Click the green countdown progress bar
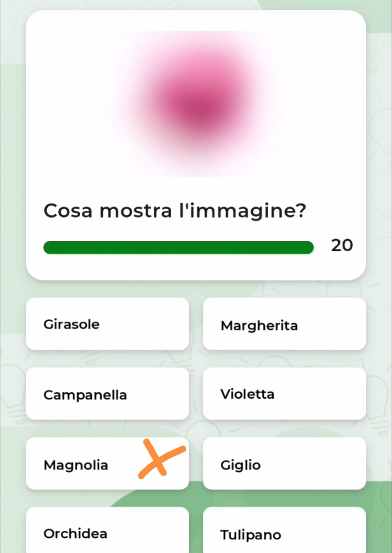 pyautogui.click(x=178, y=247)
